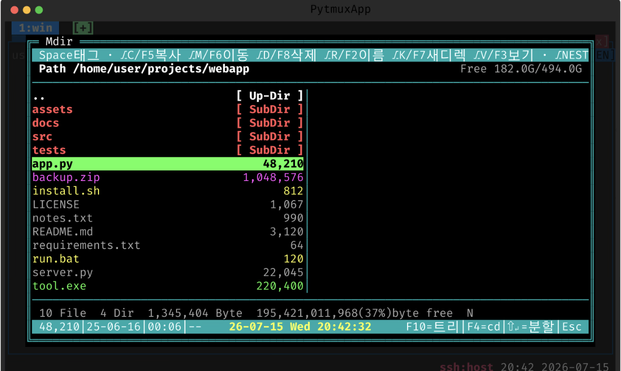Click the Esc button in status bar

[571, 327]
